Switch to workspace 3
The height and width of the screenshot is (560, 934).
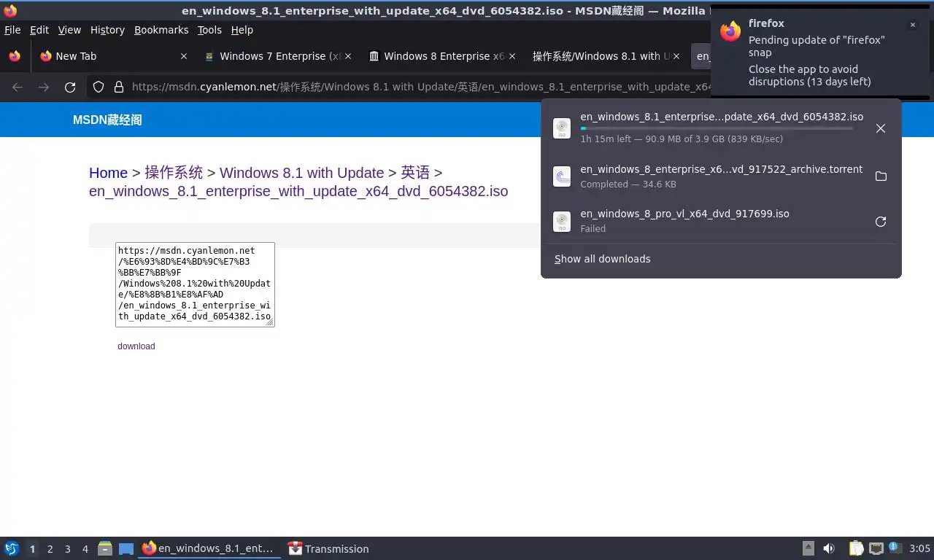pyautogui.click(x=67, y=549)
